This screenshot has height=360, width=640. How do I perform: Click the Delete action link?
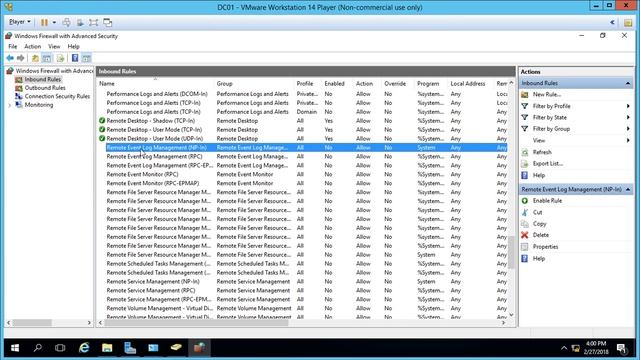pos(541,235)
